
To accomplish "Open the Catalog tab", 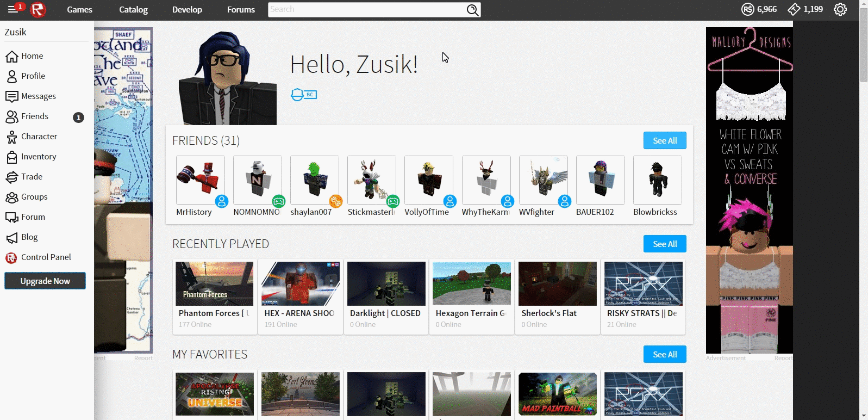I will [x=133, y=9].
